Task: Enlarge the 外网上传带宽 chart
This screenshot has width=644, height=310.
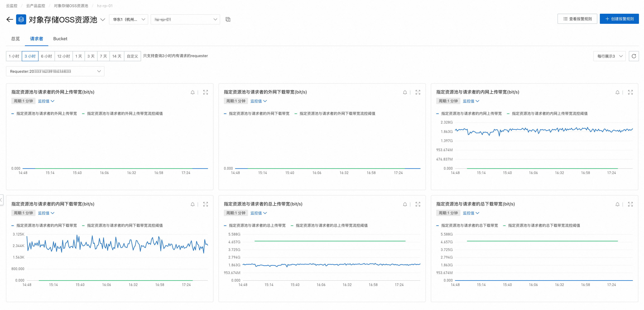Action: click(x=206, y=92)
